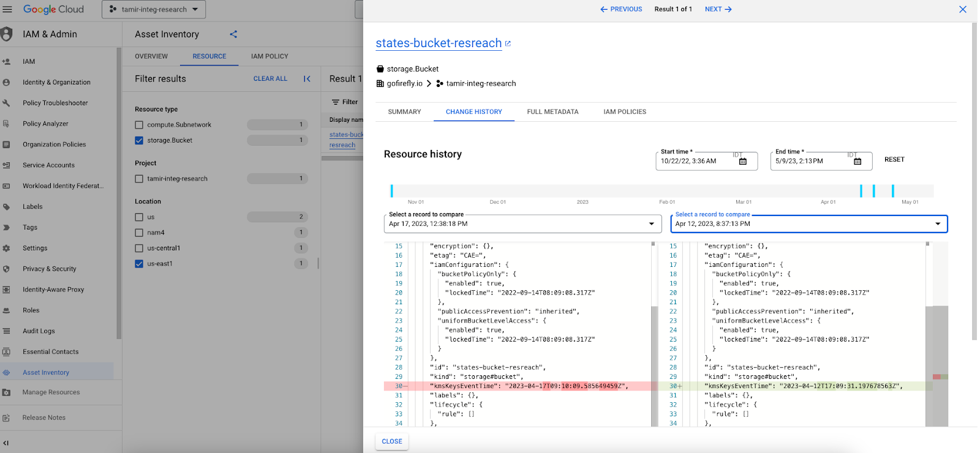Check the us location filter

coord(139,217)
